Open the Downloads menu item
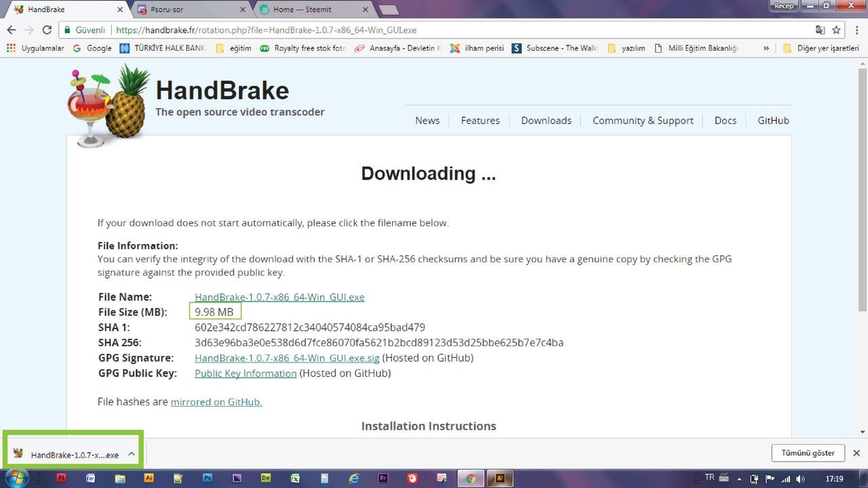This screenshot has height=488, width=868. coord(546,120)
